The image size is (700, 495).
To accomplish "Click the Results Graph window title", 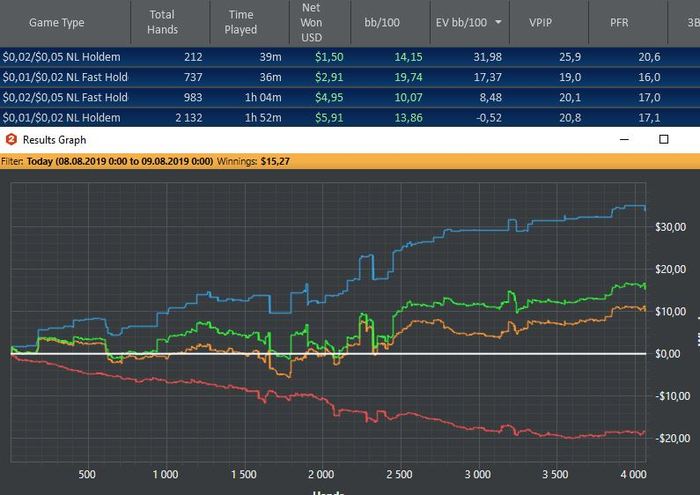I will click(x=54, y=140).
